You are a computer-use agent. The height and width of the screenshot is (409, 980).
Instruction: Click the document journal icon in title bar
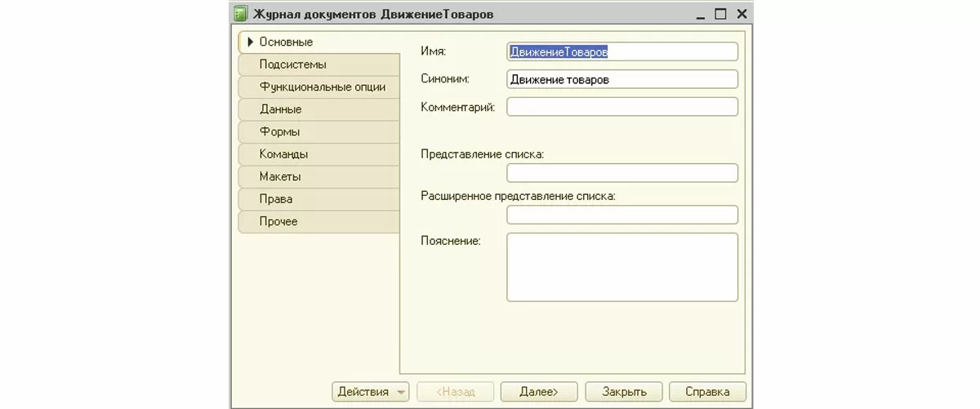pyautogui.click(x=241, y=14)
